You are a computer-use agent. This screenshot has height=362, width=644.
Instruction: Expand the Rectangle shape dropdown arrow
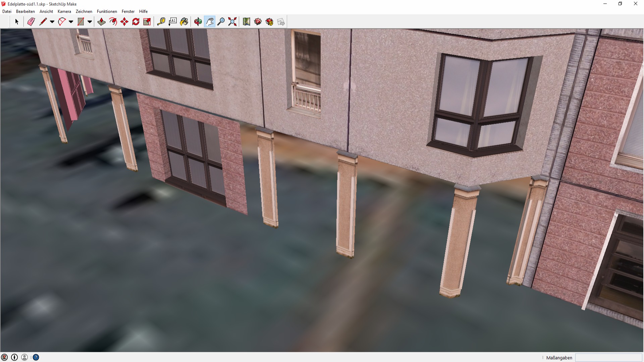(90, 22)
